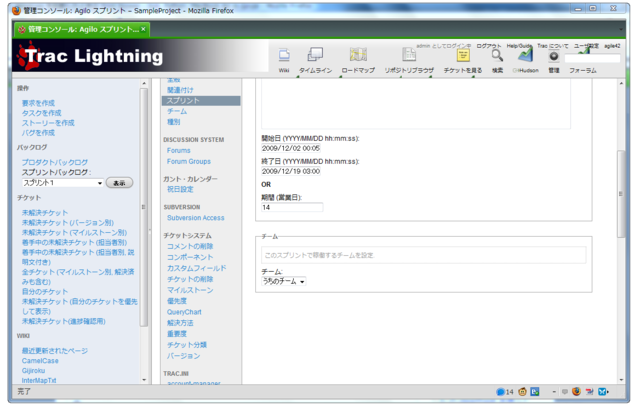
Task: Select the 管理コンソール: Agilo スプリント tab
Action: click(82, 29)
